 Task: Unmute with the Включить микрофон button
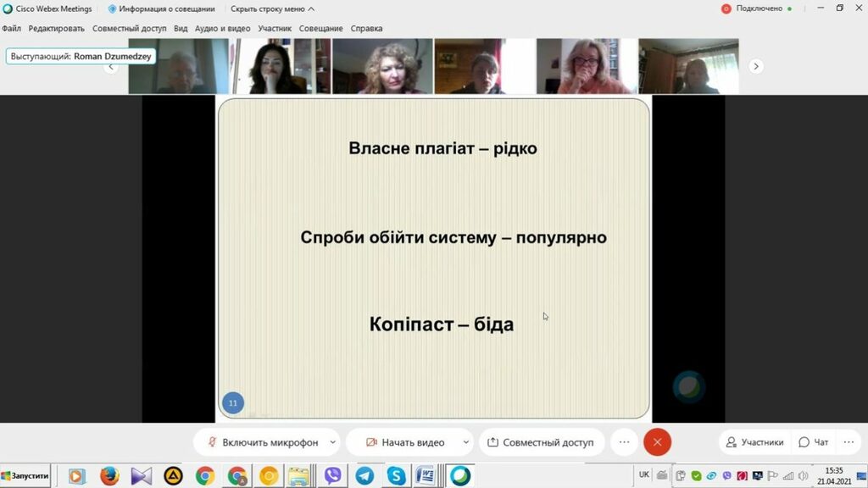point(262,442)
